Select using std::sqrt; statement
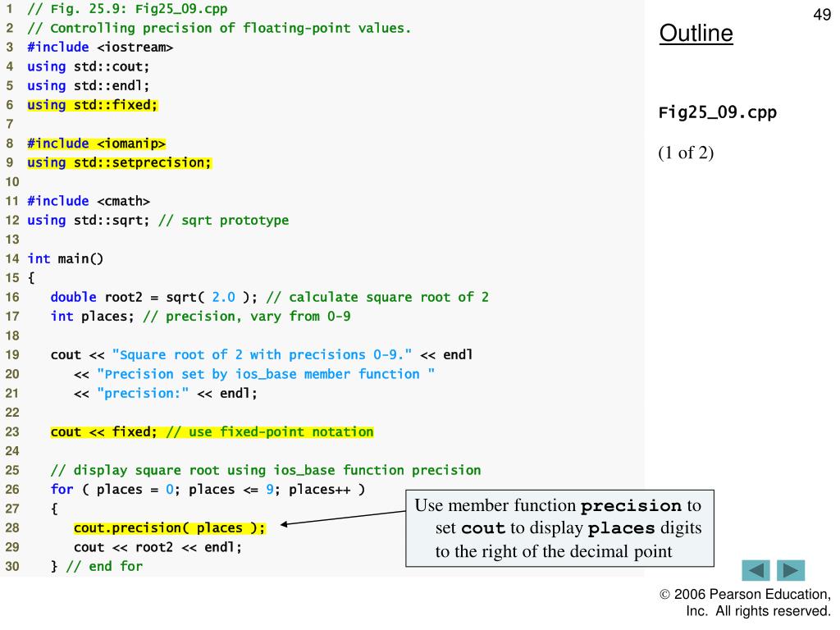 [x=89, y=220]
